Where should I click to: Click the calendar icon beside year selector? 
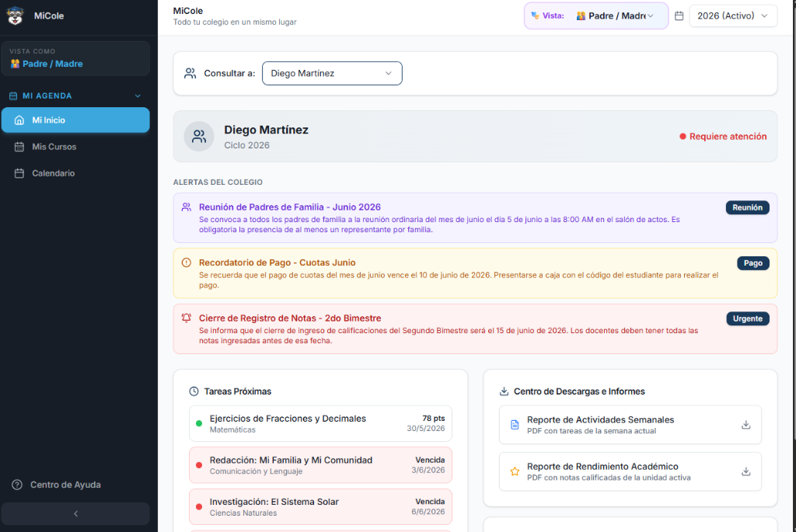[x=679, y=16]
